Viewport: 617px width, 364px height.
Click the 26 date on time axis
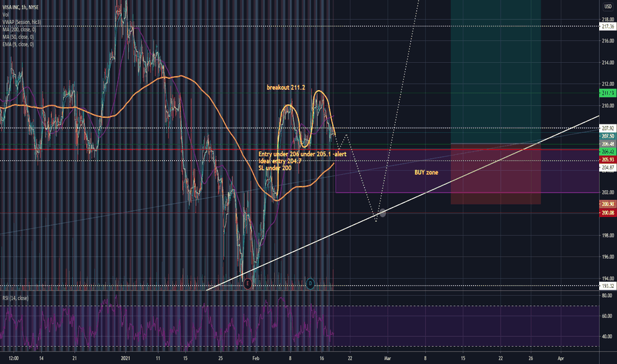(531, 359)
